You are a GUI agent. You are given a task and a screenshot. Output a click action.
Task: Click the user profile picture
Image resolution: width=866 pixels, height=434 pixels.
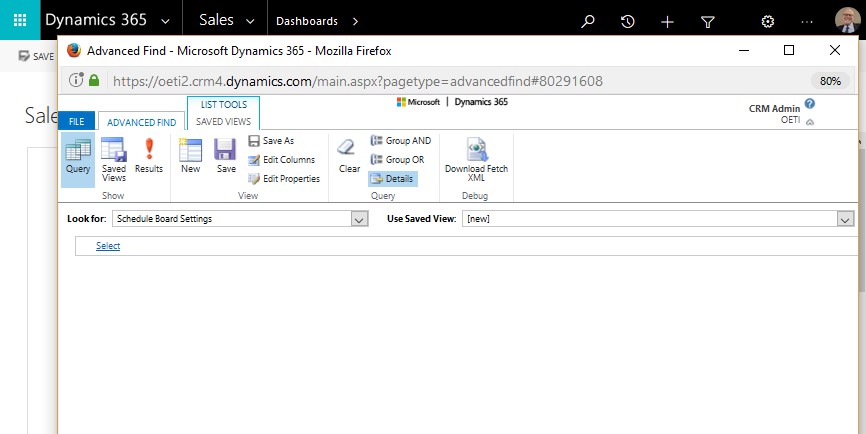[848, 20]
